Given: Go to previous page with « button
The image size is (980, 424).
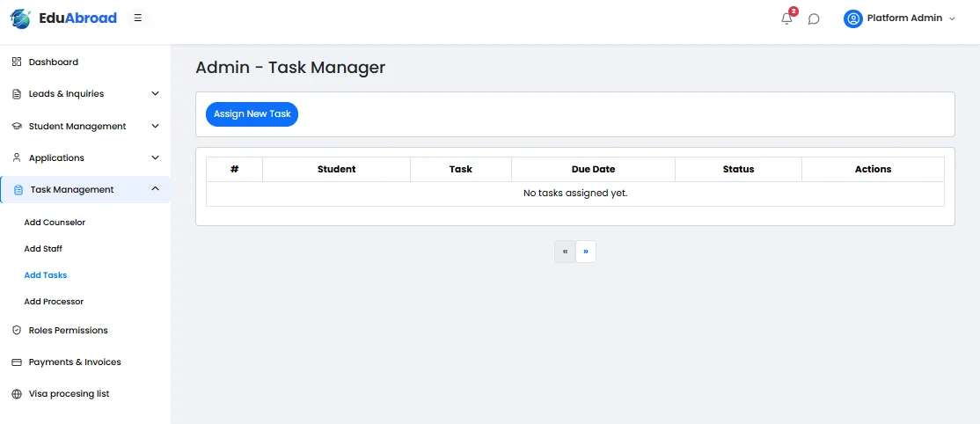Looking at the screenshot, I should tap(565, 252).
